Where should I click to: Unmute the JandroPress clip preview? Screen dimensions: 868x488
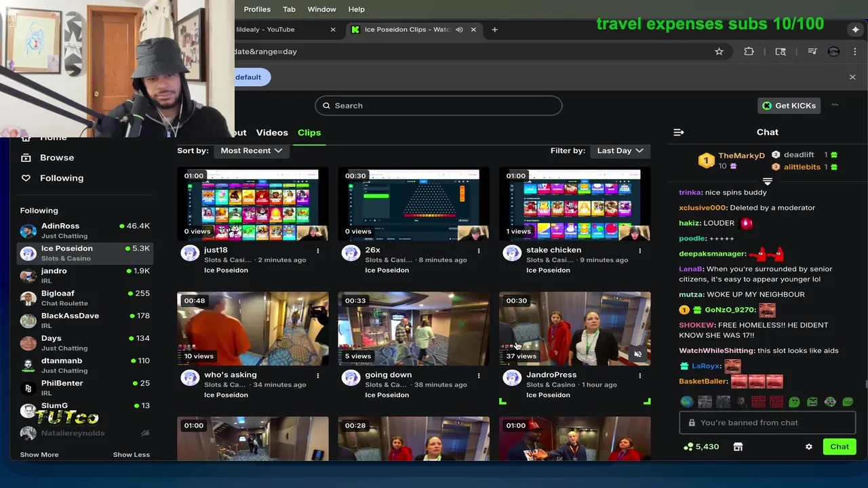637,354
